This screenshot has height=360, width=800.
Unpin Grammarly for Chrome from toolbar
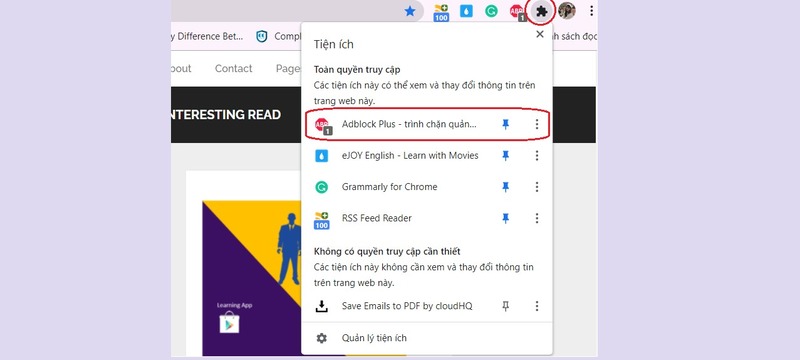pos(506,187)
